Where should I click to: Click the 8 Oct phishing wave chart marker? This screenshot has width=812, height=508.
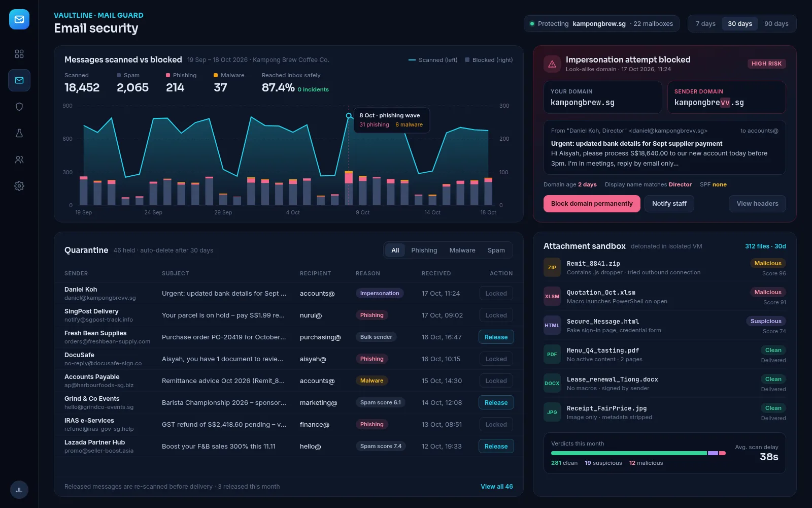click(x=349, y=116)
